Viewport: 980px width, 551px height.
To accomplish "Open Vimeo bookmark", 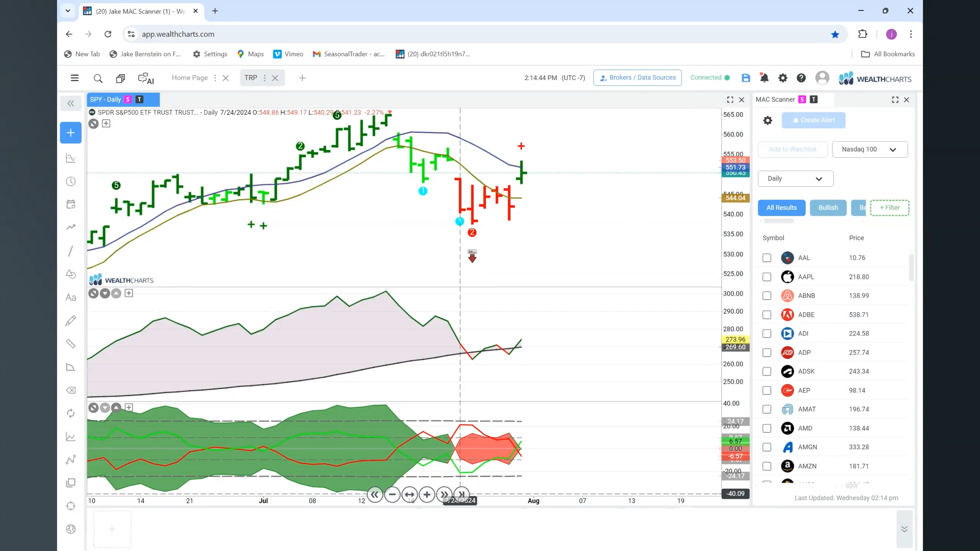I will pyautogui.click(x=288, y=54).
